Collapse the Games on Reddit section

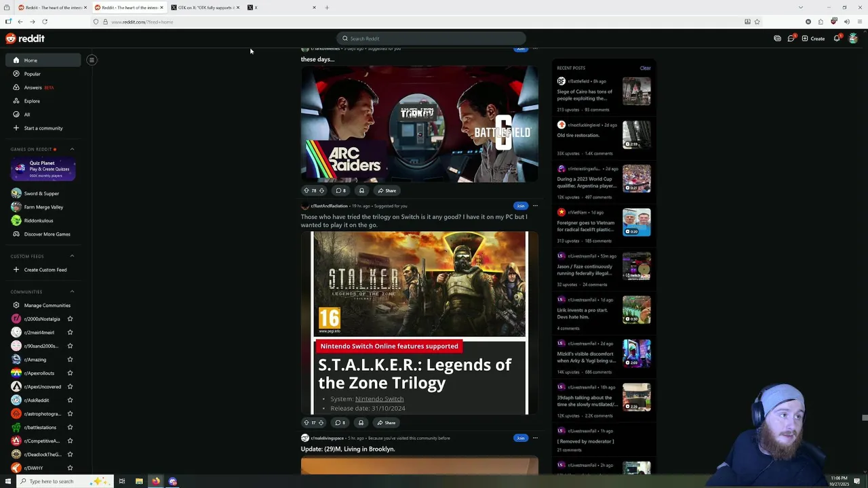[x=72, y=149]
